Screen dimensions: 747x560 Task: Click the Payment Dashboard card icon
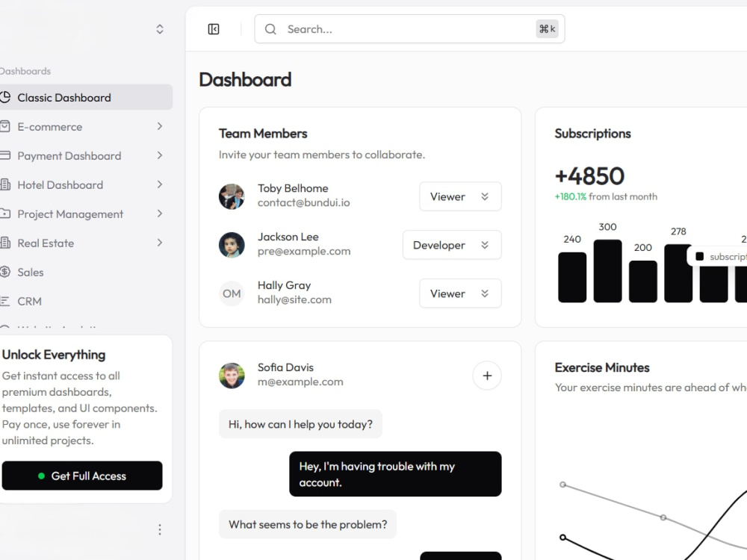[4, 156]
